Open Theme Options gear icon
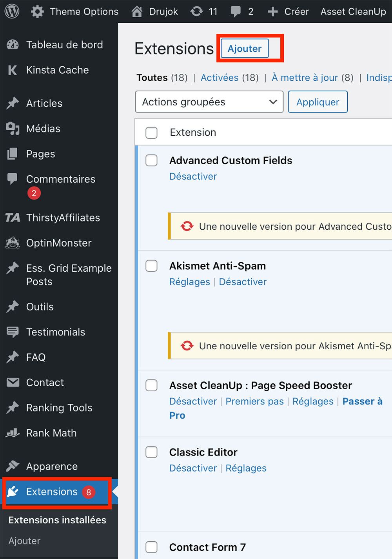 [x=38, y=11]
